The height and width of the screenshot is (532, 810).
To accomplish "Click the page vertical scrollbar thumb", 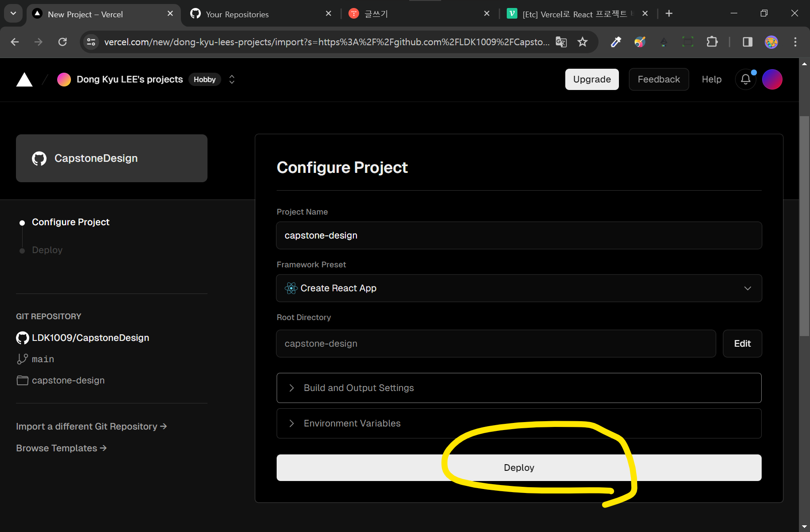I will 804,226.
